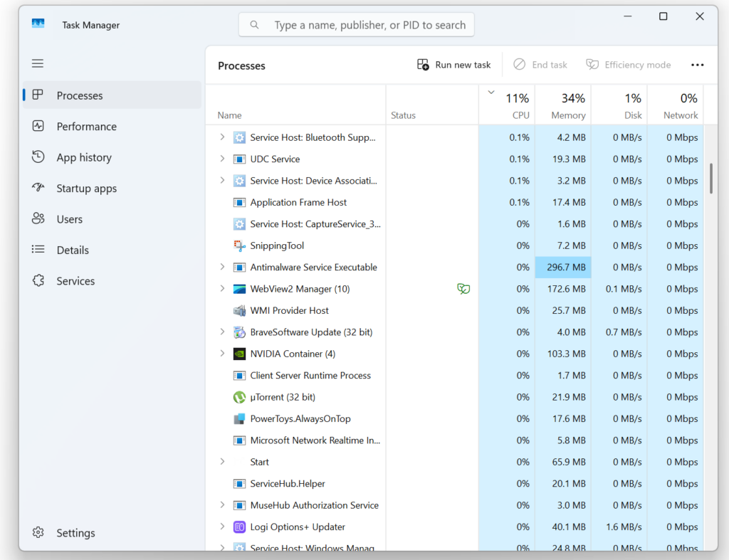Open Settings in the sidebar
Image resolution: width=729 pixels, height=560 pixels.
coord(75,533)
